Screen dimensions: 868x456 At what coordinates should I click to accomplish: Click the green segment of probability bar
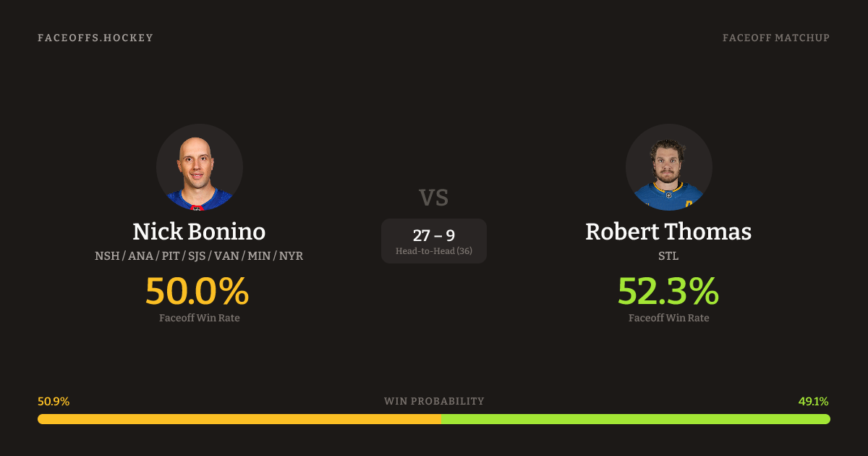point(635,419)
